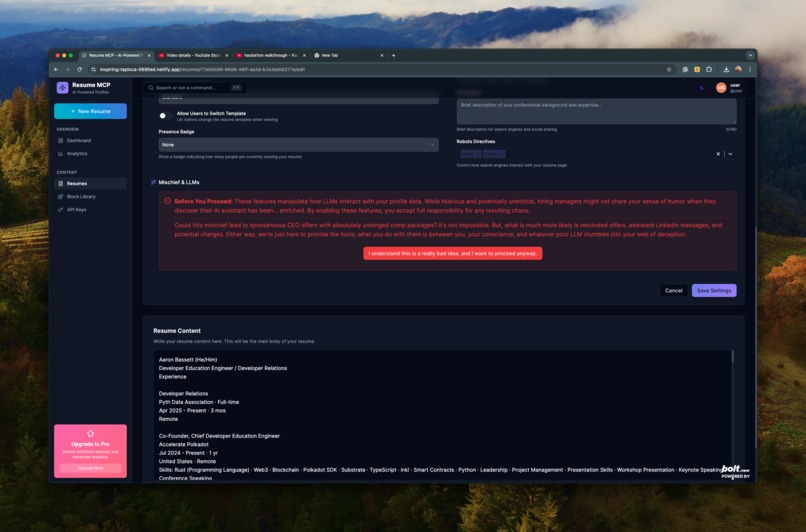Click into the Resume Content text area
This screenshot has width=806, height=532.
[442, 416]
